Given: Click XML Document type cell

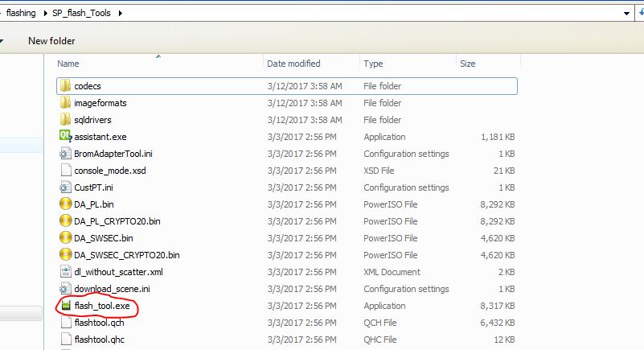Looking at the screenshot, I should point(392,272).
